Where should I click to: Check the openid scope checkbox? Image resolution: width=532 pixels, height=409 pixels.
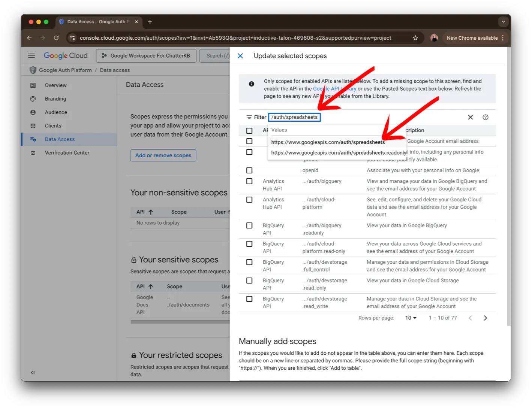coord(249,170)
